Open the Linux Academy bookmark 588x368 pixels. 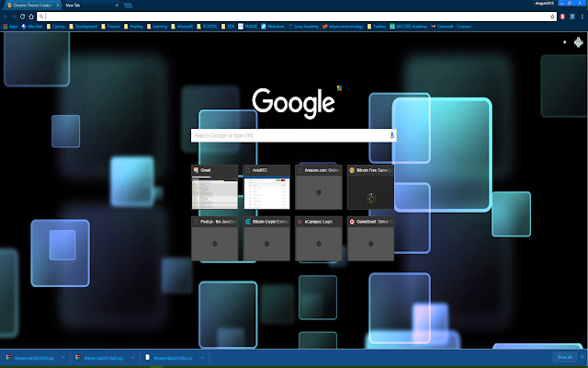pos(303,27)
